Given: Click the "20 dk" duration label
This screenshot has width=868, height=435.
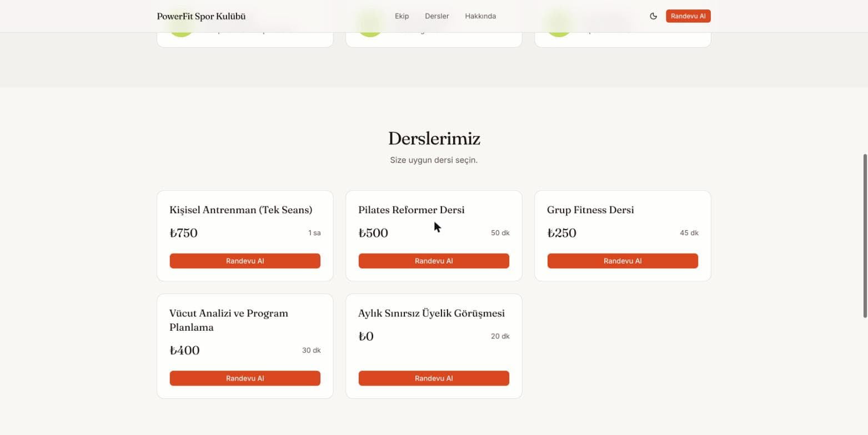Looking at the screenshot, I should pyautogui.click(x=500, y=336).
